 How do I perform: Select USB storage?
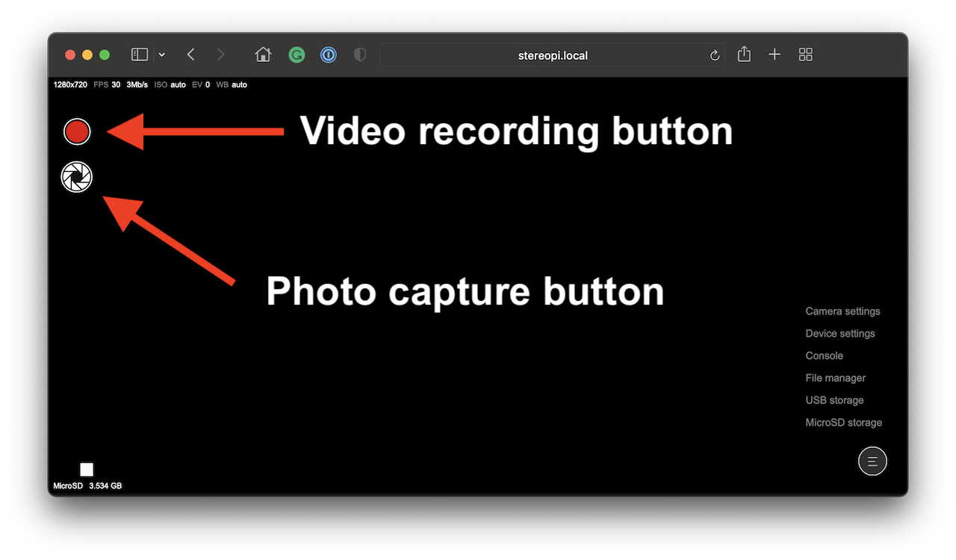click(834, 400)
